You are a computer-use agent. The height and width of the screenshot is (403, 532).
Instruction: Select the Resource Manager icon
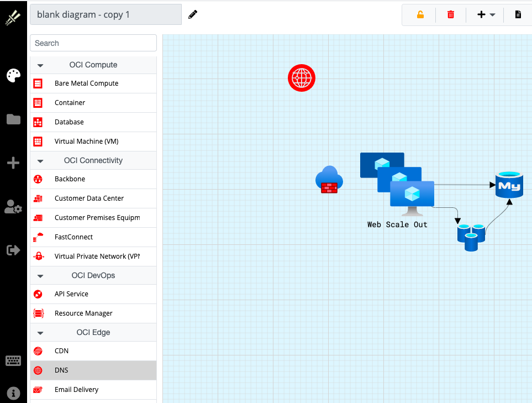38,313
